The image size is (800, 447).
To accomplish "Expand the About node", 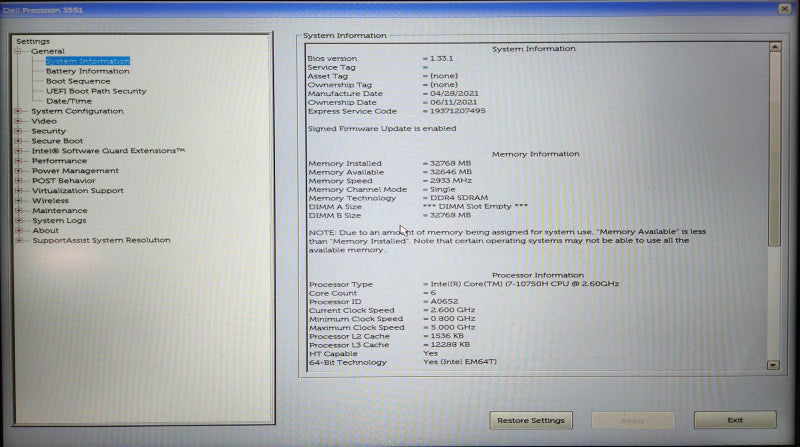I will pos(18,230).
